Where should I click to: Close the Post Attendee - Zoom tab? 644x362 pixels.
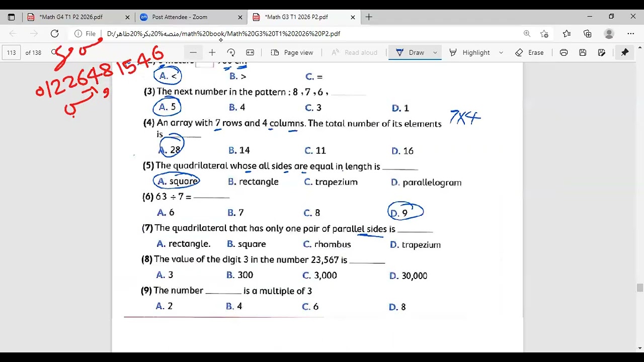point(240,17)
